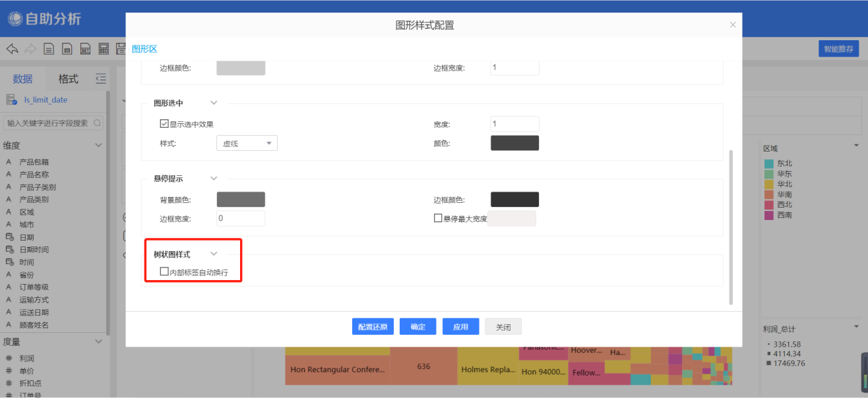Open the 区域 legend dropdown arrow

(x=856, y=145)
